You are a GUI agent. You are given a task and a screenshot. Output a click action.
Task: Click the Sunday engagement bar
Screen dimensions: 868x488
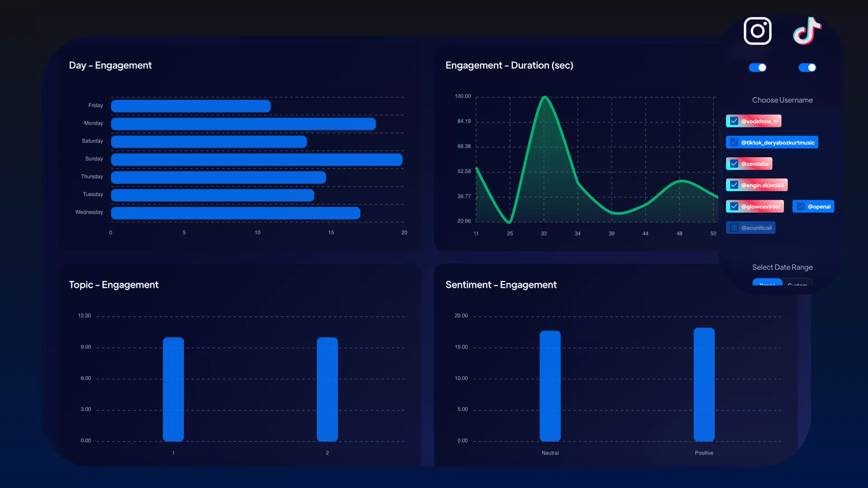256,160
